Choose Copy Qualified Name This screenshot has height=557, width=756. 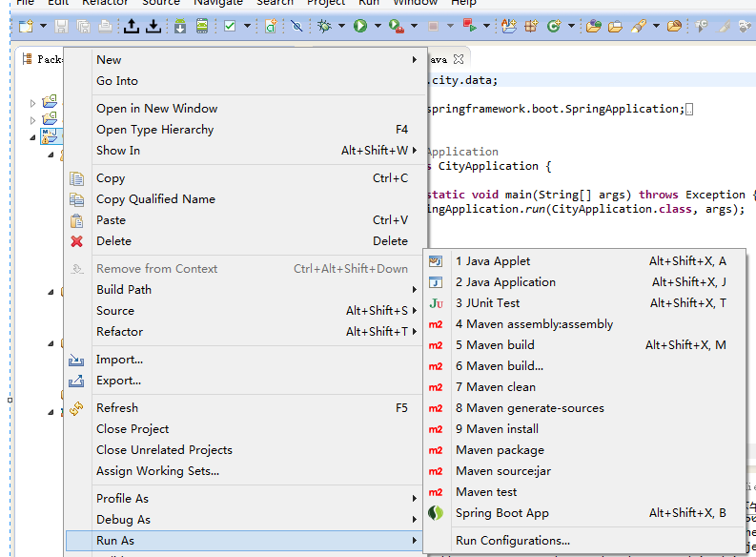246,199
